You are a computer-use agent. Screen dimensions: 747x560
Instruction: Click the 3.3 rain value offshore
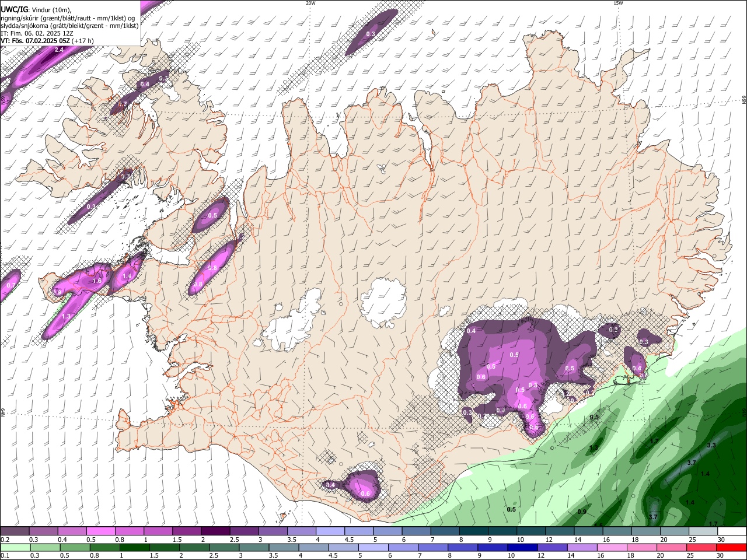[711, 445]
